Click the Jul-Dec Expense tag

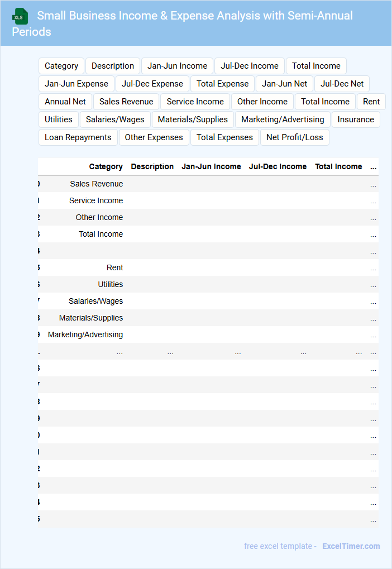152,84
